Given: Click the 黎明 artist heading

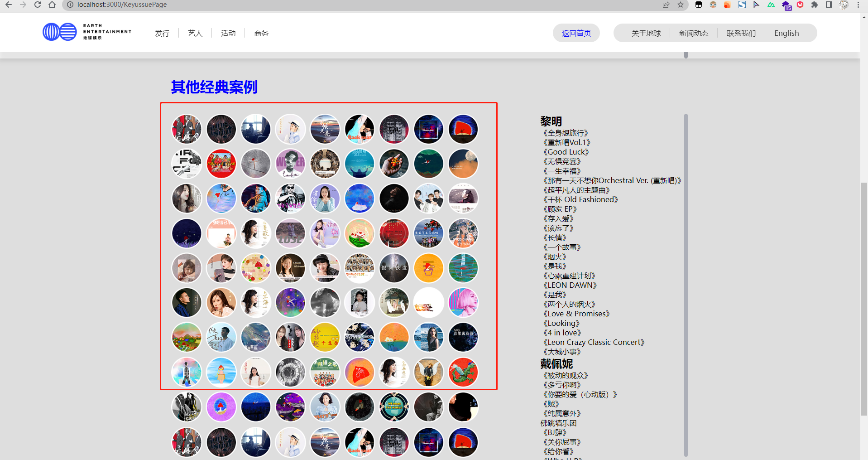Looking at the screenshot, I should pyautogui.click(x=551, y=121).
